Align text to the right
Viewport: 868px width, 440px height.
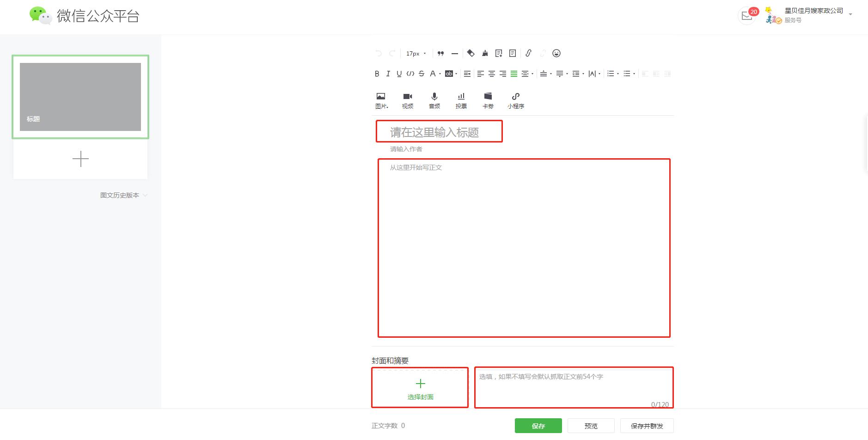(503, 74)
